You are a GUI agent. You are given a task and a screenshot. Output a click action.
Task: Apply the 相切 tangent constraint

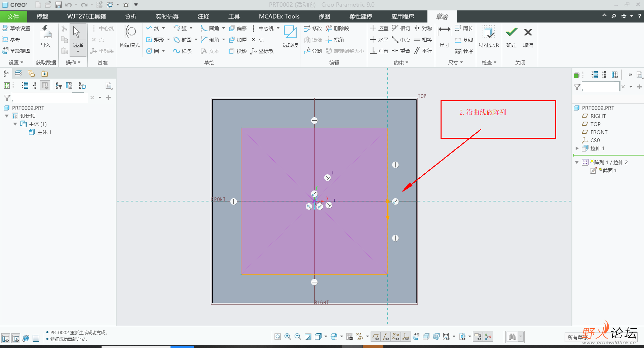click(401, 29)
